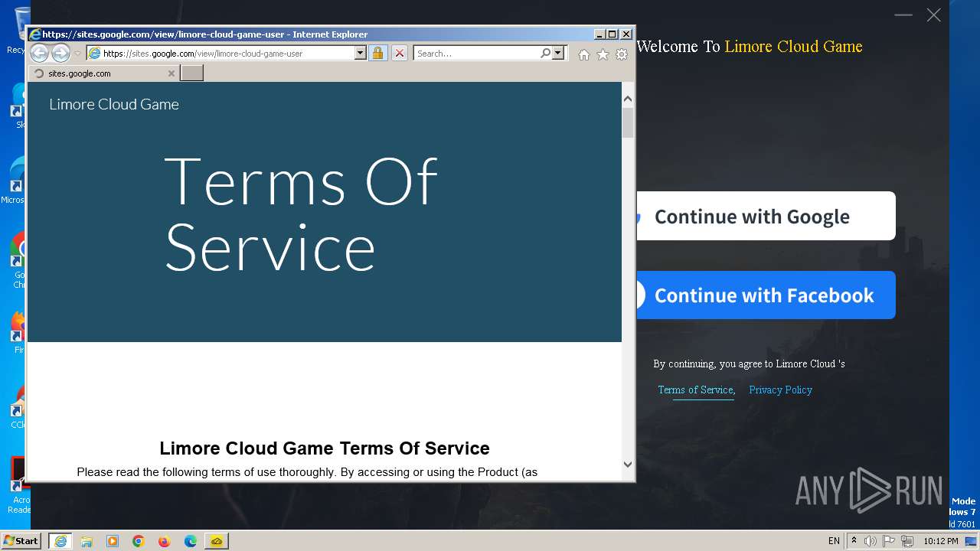Launch Firefox from the taskbar
Viewport: 980px width, 551px height.
click(x=165, y=541)
